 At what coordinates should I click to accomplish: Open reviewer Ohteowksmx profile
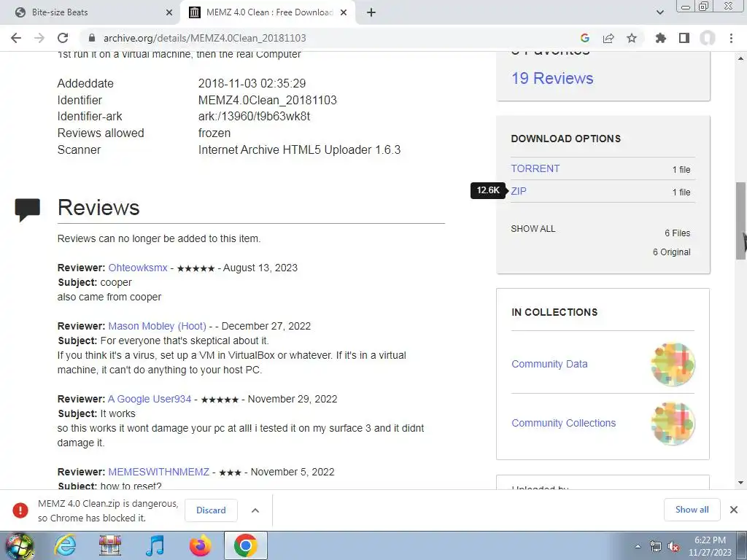[138, 268]
